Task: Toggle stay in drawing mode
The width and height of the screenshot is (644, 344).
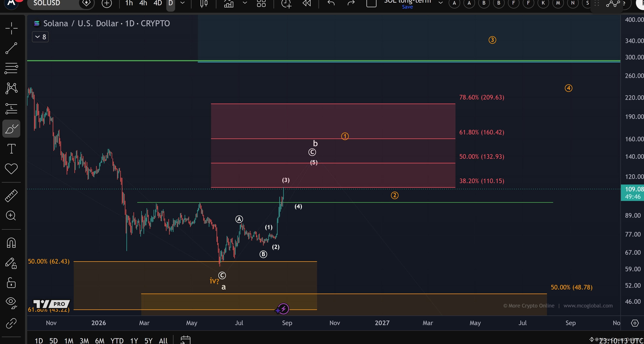Action: tap(11, 263)
